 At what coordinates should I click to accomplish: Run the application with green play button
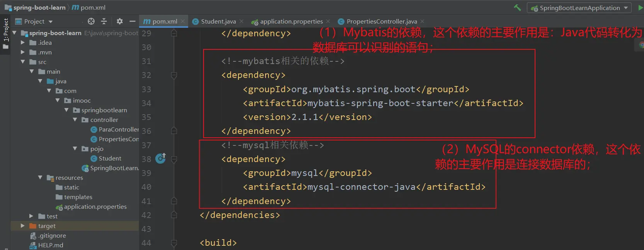click(x=640, y=8)
